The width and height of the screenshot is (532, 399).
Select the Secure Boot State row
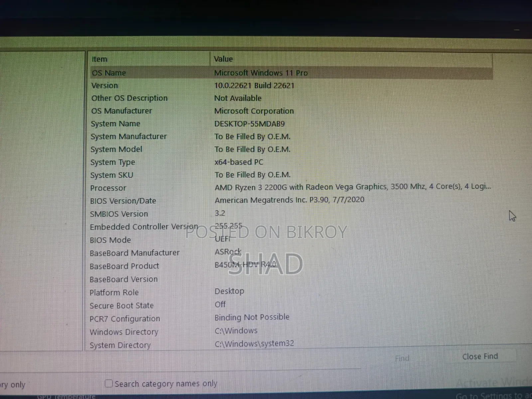pos(291,305)
